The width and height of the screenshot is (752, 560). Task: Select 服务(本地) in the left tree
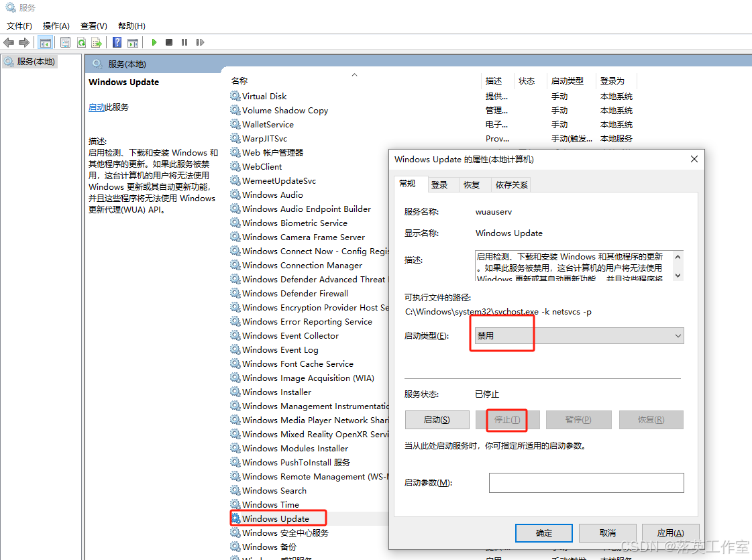pos(30,62)
